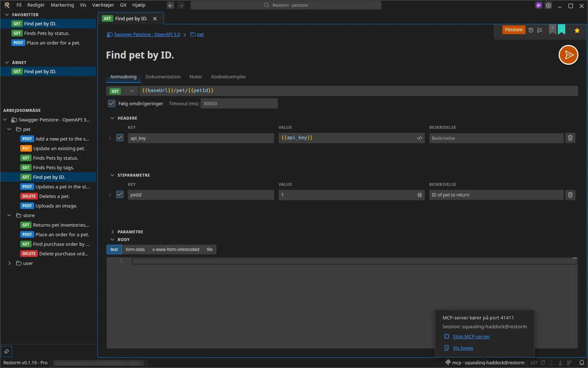Expand the user folder in tree
Image resolution: width=588 pixels, height=368 pixels.
click(10, 263)
